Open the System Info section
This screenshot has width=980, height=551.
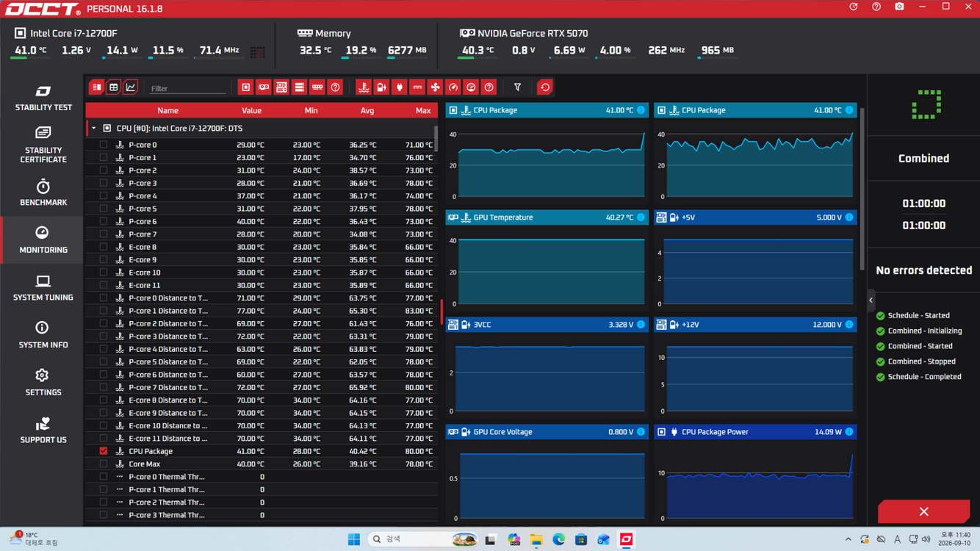43,335
